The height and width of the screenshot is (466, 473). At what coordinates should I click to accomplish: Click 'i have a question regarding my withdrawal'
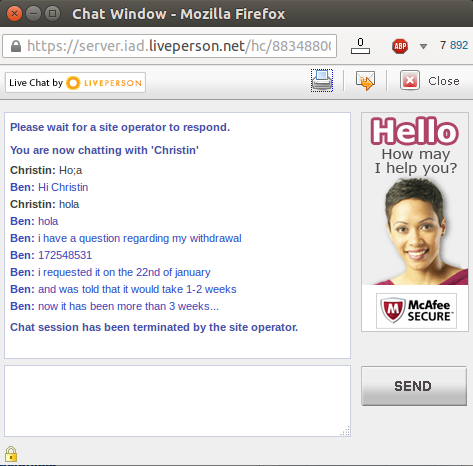coord(140,238)
